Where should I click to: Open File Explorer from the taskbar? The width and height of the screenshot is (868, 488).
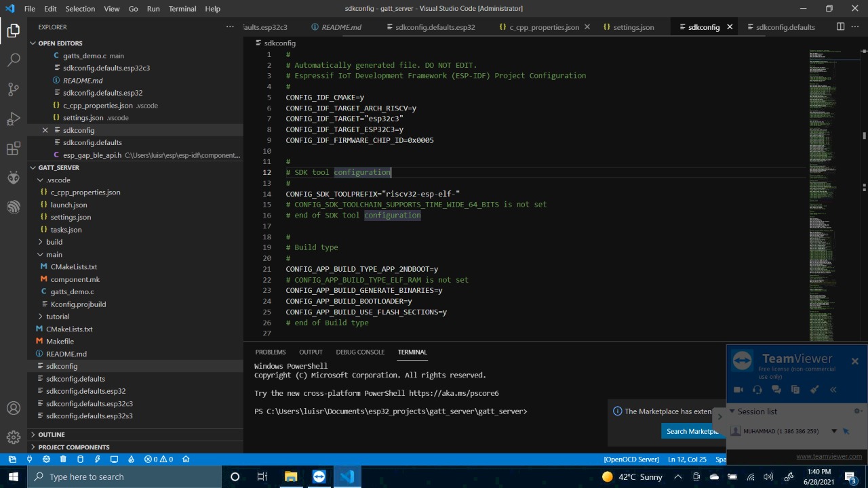coord(291,476)
